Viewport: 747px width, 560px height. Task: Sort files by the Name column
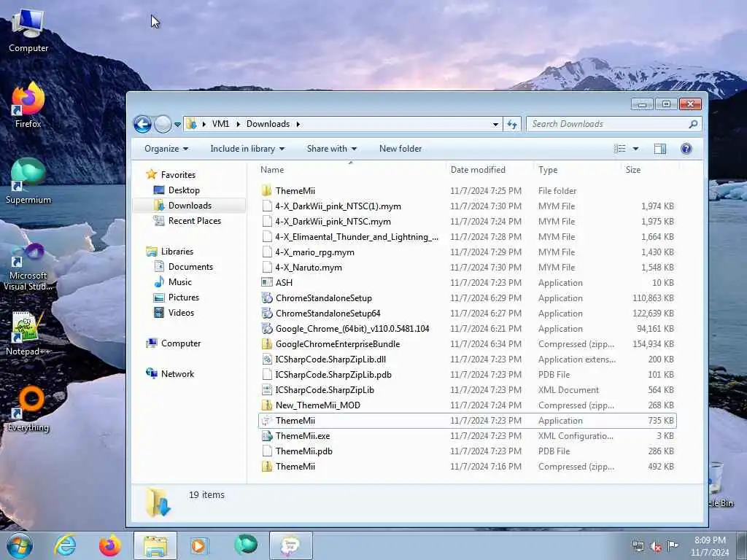click(x=351, y=170)
